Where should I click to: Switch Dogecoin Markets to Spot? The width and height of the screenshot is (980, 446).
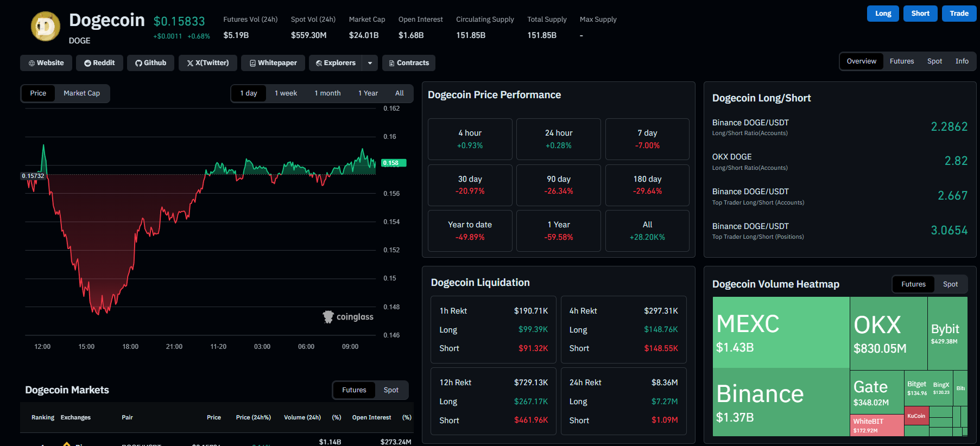point(391,390)
